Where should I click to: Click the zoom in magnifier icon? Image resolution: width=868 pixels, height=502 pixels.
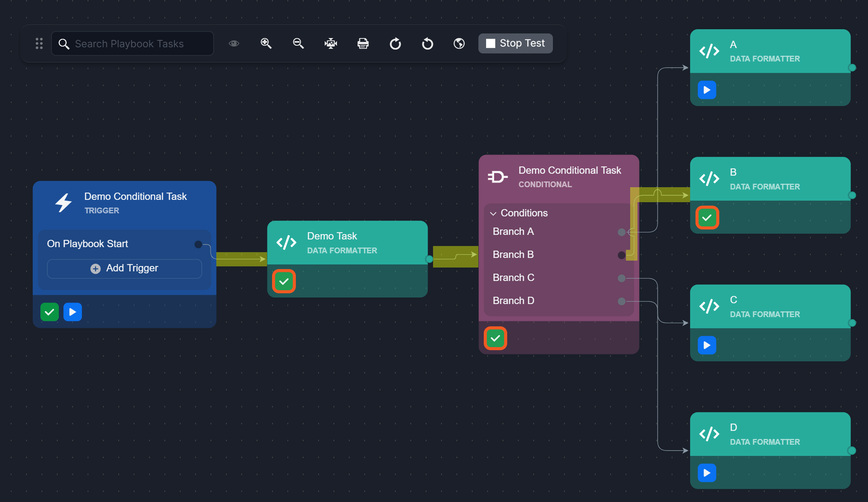click(x=266, y=43)
